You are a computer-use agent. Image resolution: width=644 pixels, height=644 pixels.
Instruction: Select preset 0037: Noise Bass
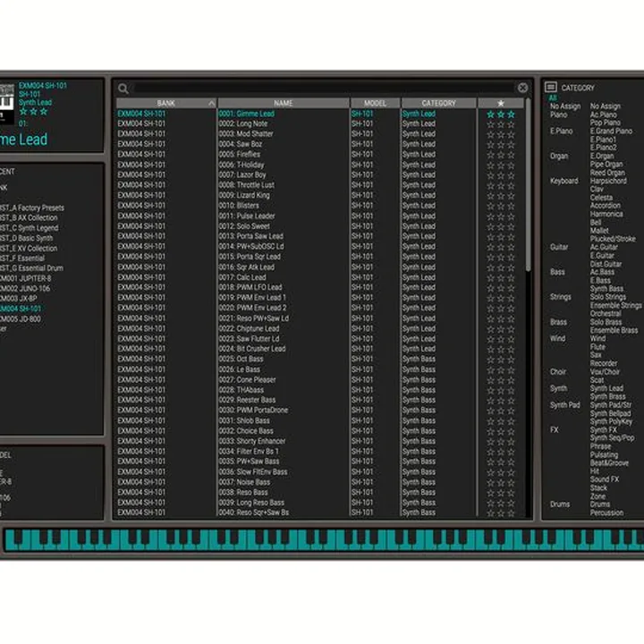pos(244,482)
